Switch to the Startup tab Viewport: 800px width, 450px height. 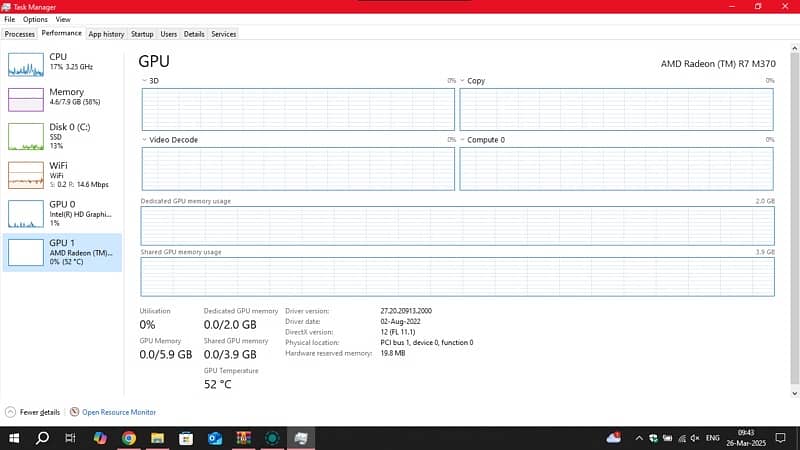[x=142, y=34]
